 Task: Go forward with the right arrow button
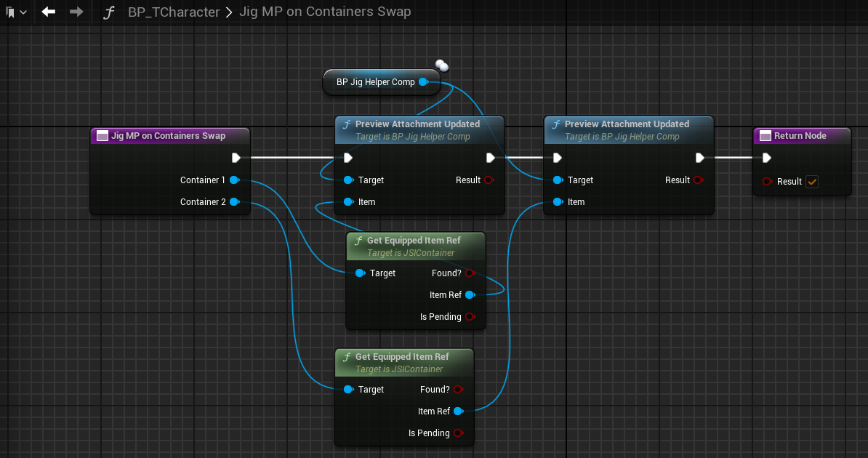pyautogui.click(x=76, y=12)
